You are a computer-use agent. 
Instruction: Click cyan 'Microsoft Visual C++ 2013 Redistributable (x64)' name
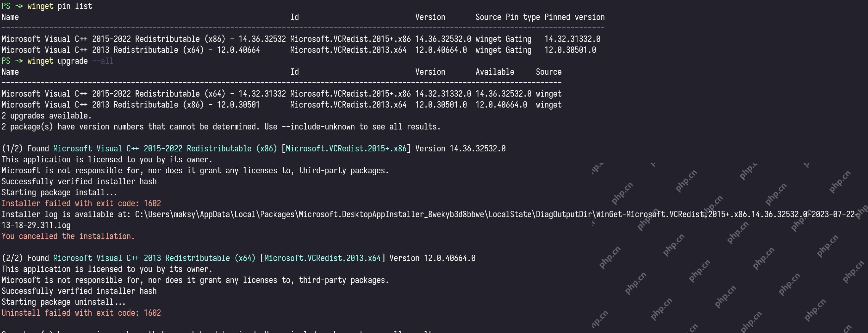[154, 258]
